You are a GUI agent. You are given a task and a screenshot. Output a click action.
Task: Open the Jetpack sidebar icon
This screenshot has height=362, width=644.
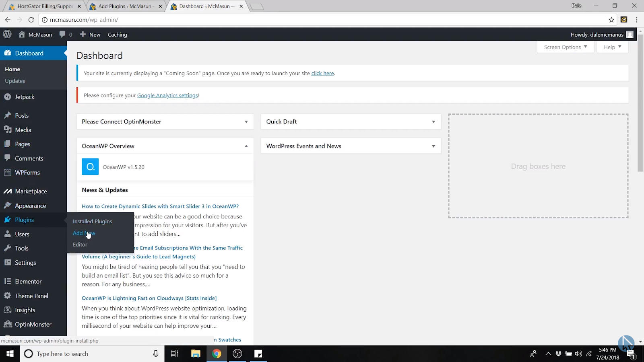click(x=8, y=97)
